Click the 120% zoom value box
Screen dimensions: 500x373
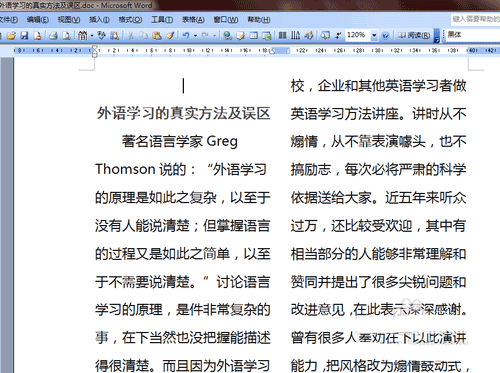point(357,35)
